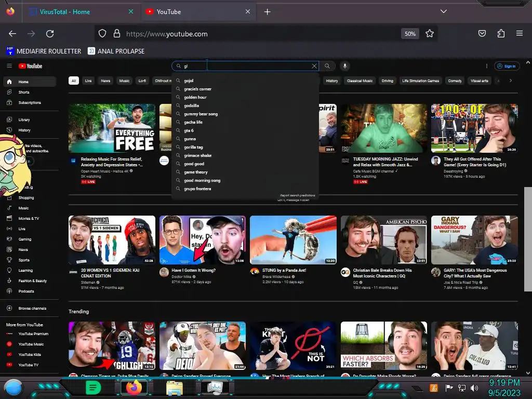Bookmark this page with star icon
This screenshot has width=532, height=399.
pyautogui.click(x=430, y=34)
